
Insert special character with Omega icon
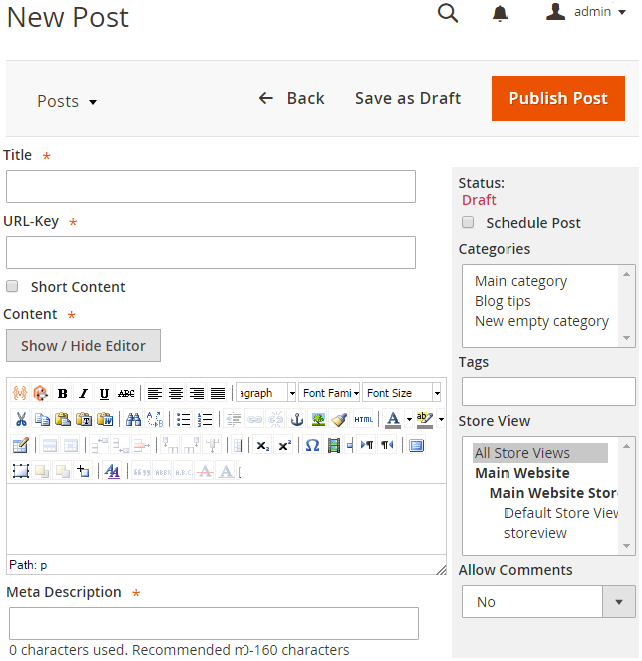pyautogui.click(x=312, y=445)
